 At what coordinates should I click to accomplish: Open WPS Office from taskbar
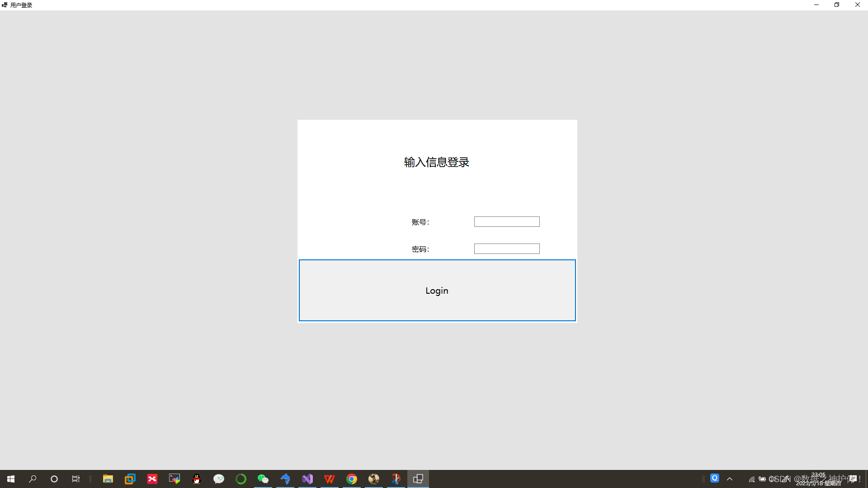coord(330,479)
